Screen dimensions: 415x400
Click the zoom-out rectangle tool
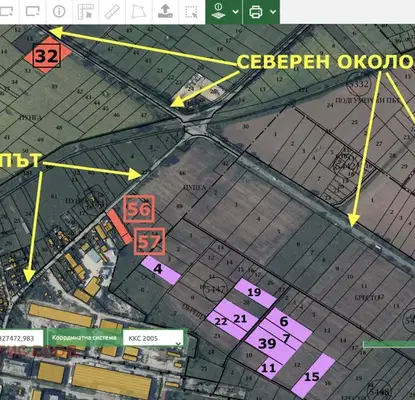[x=32, y=12]
